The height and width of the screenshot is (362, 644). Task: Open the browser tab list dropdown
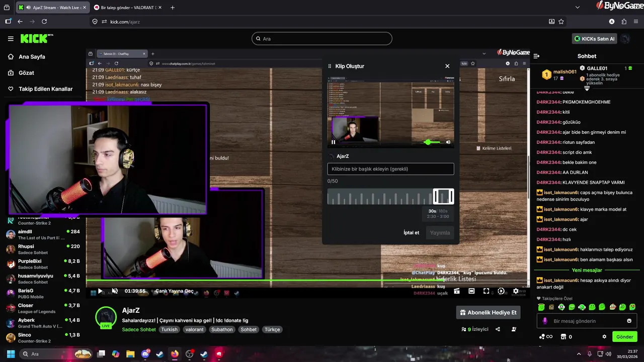[578, 8]
